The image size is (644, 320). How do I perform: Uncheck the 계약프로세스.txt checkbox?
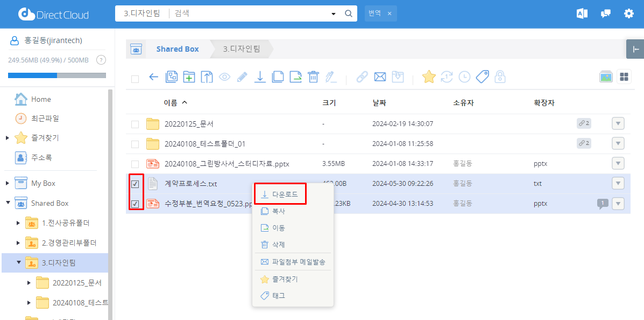[135, 184]
